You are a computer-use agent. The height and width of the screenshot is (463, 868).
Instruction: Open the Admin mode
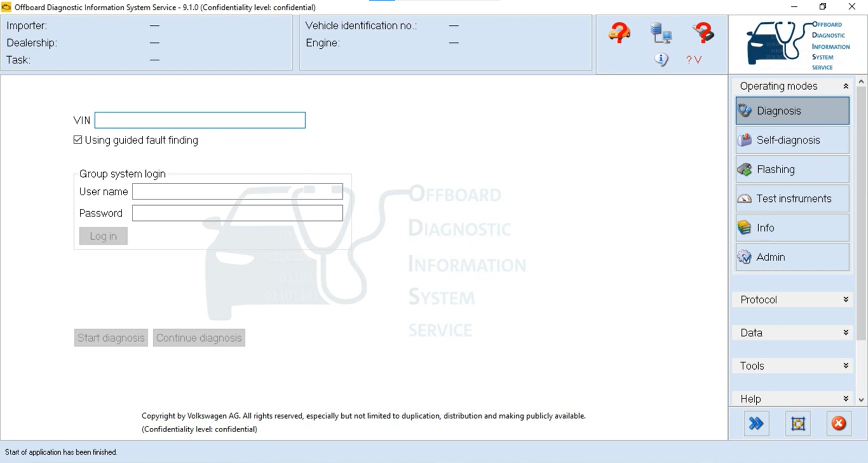[x=792, y=257]
